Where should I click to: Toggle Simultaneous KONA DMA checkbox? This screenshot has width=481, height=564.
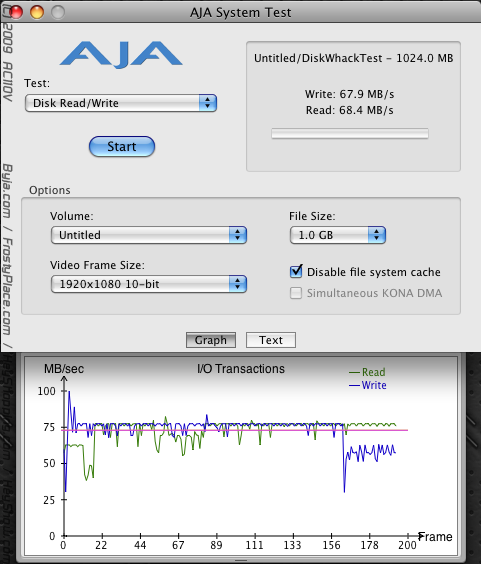pyautogui.click(x=296, y=293)
